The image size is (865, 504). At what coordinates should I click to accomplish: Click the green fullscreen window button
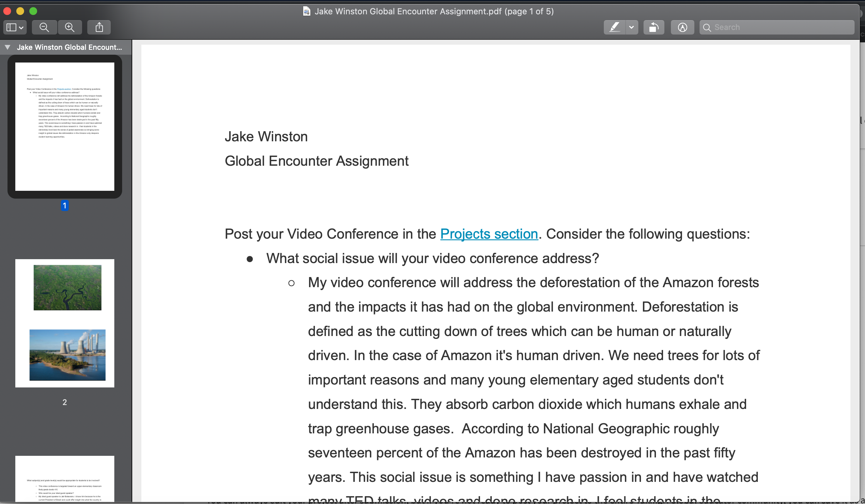tap(33, 11)
